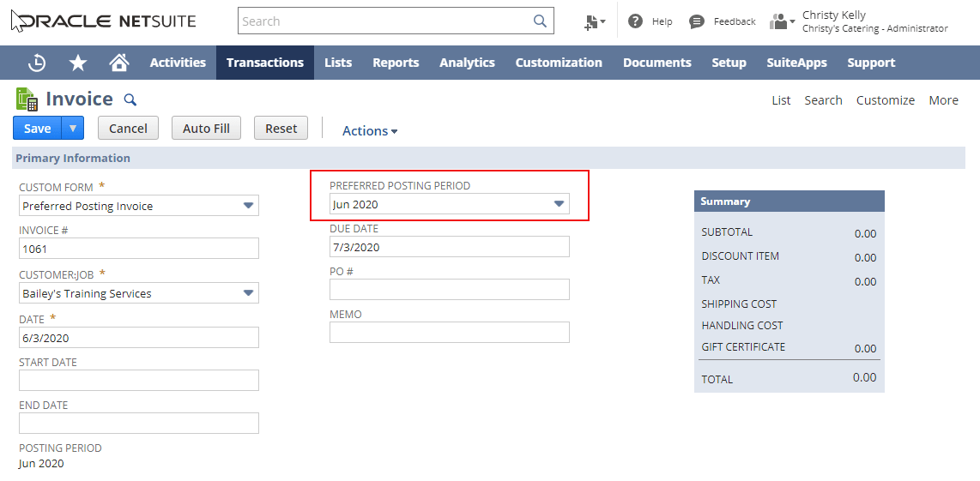Viewport: 980px width, 481px height.
Task: Open the SuiteApps menu
Action: [x=796, y=63]
